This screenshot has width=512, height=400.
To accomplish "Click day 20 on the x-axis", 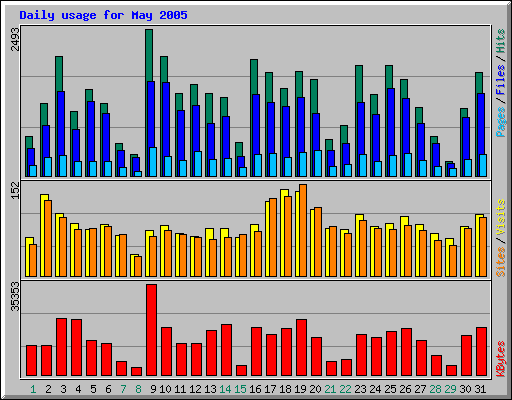I will [x=315, y=389].
